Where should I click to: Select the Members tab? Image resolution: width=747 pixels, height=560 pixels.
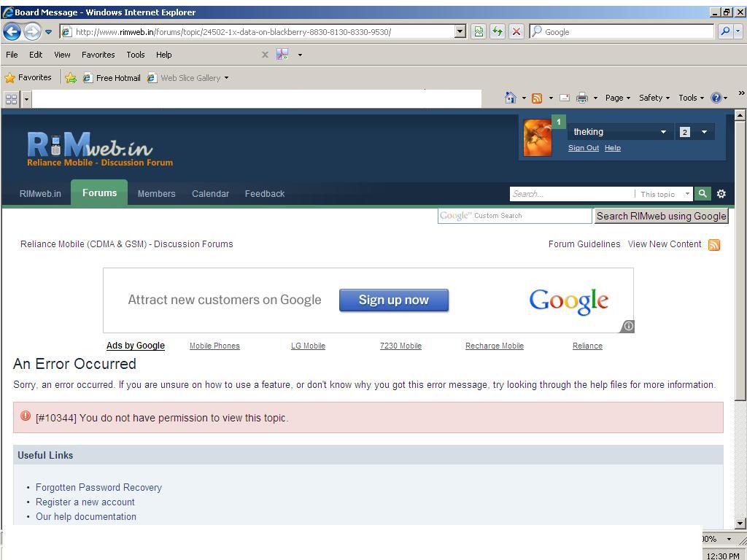(x=156, y=194)
